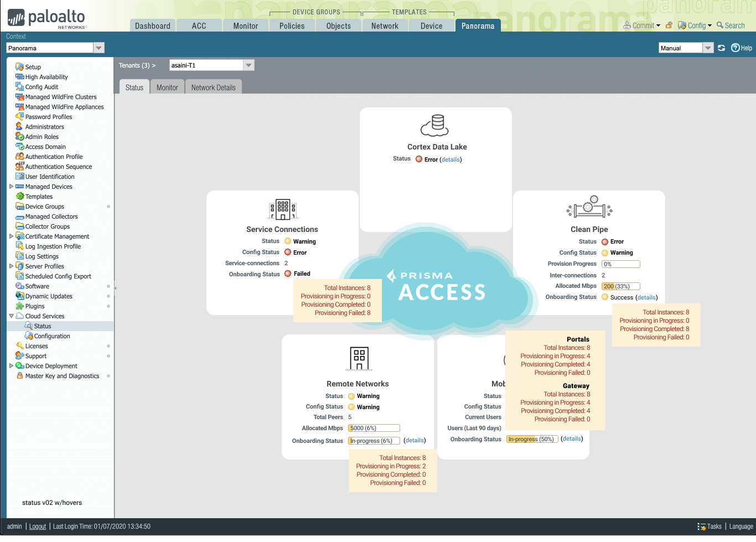Click the Cortex Data Lake database icon
This screenshot has height=542, width=756.
435,125
